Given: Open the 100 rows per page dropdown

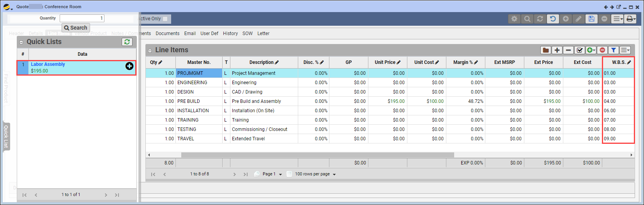Looking at the screenshot, I should [x=315, y=174].
